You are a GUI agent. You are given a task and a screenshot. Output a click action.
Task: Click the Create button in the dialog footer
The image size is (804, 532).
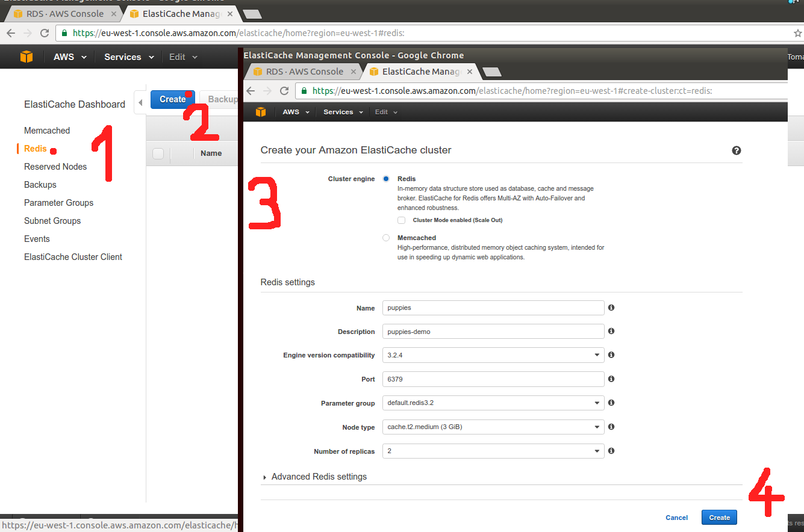(x=719, y=518)
